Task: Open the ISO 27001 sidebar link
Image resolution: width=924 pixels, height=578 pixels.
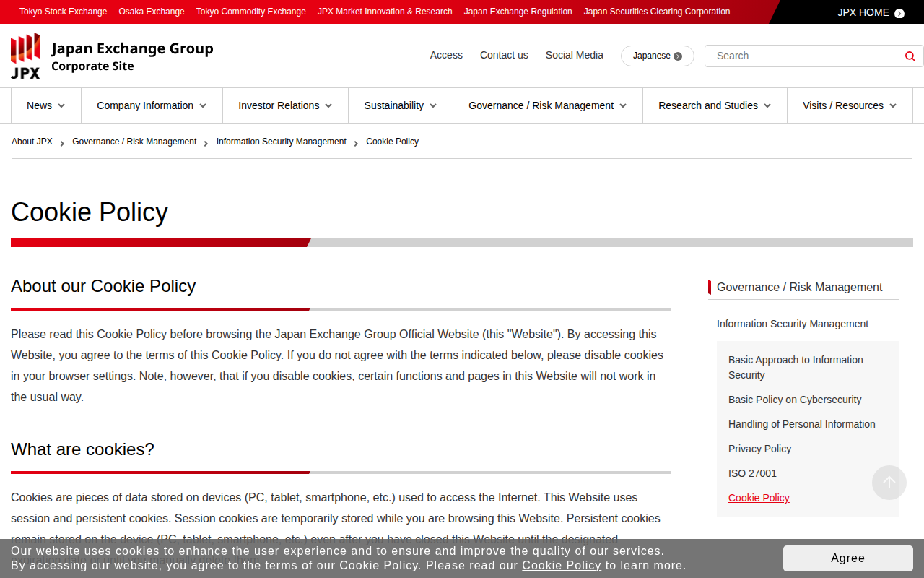Action: pos(752,473)
